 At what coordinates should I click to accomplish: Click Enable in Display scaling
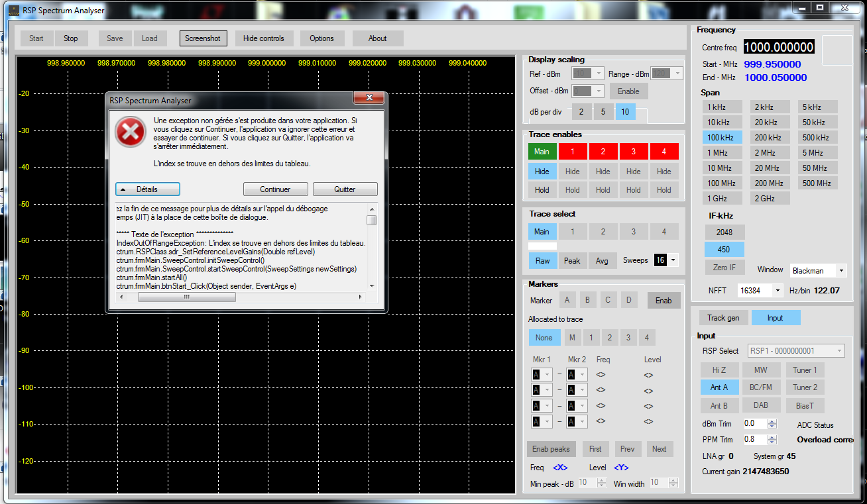pyautogui.click(x=629, y=91)
